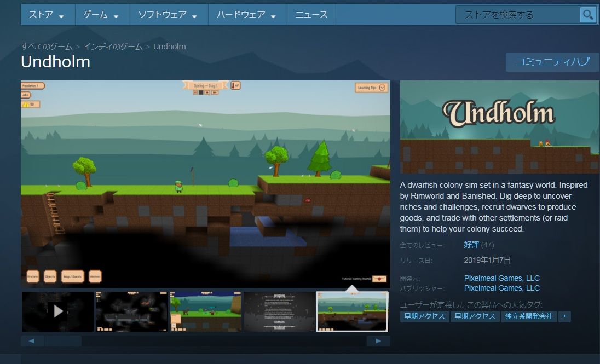The image size is (600, 364).
Task: Select the highlighted last screenshot thumbnail
Action: 353,311
